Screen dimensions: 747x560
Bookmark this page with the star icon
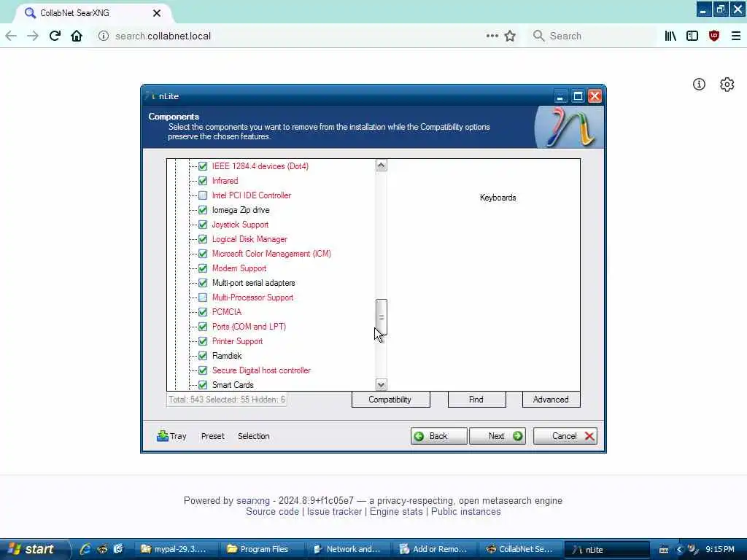pyautogui.click(x=510, y=36)
